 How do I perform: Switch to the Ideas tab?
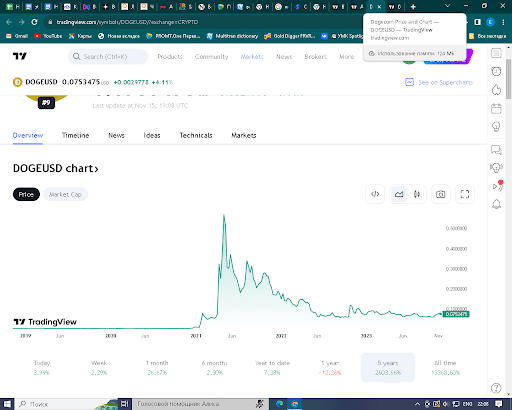[152, 135]
